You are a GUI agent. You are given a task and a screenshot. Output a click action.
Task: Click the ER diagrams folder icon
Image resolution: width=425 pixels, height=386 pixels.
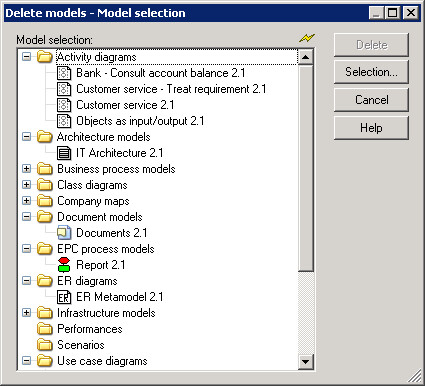point(45,281)
